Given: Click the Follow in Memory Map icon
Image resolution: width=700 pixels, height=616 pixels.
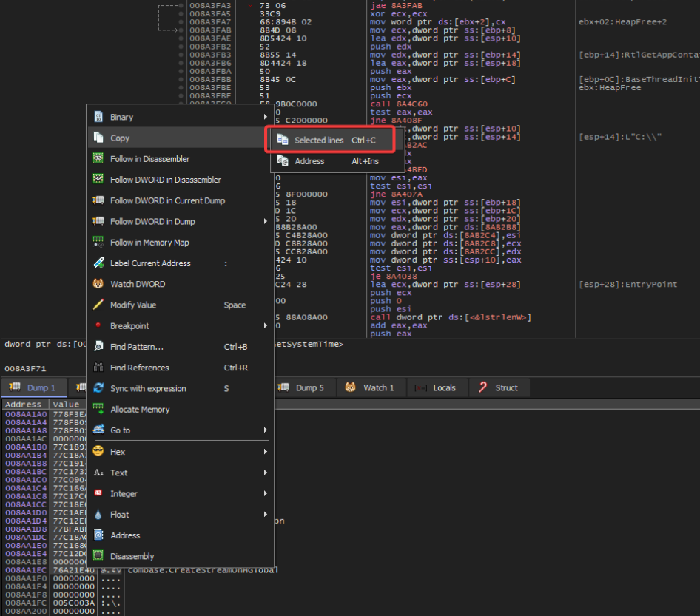Looking at the screenshot, I should pyautogui.click(x=97, y=242).
